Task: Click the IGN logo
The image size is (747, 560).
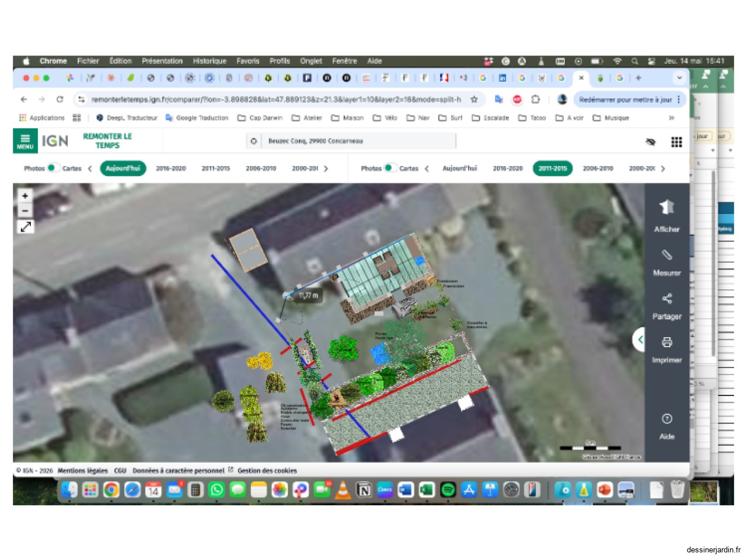Action: [55, 141]
